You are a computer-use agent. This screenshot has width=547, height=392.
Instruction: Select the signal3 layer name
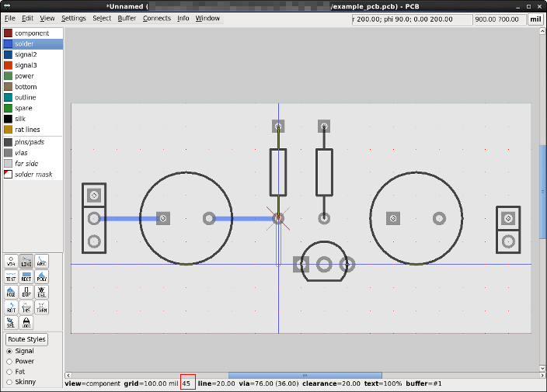pyautogui.click(x=26, y=65)
